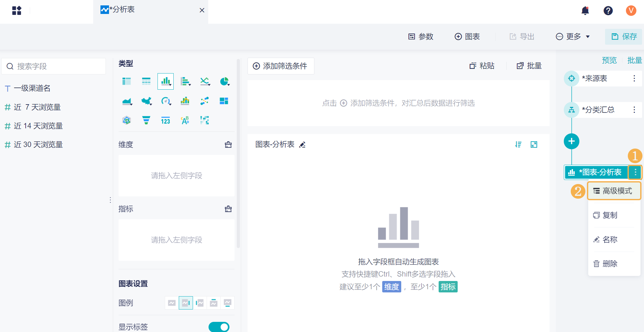
Task: Set legend to hidden
Action: [x=172, y=303]
